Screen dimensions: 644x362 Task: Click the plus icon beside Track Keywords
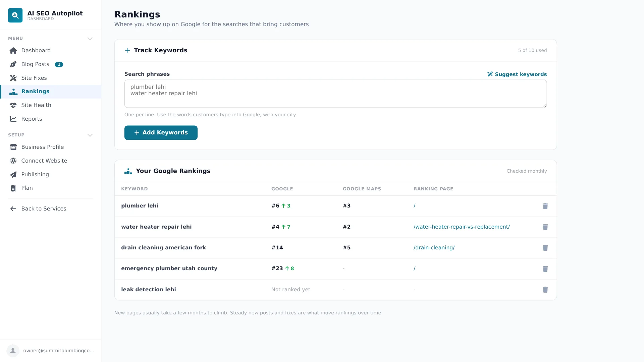(x=127, y=51)
